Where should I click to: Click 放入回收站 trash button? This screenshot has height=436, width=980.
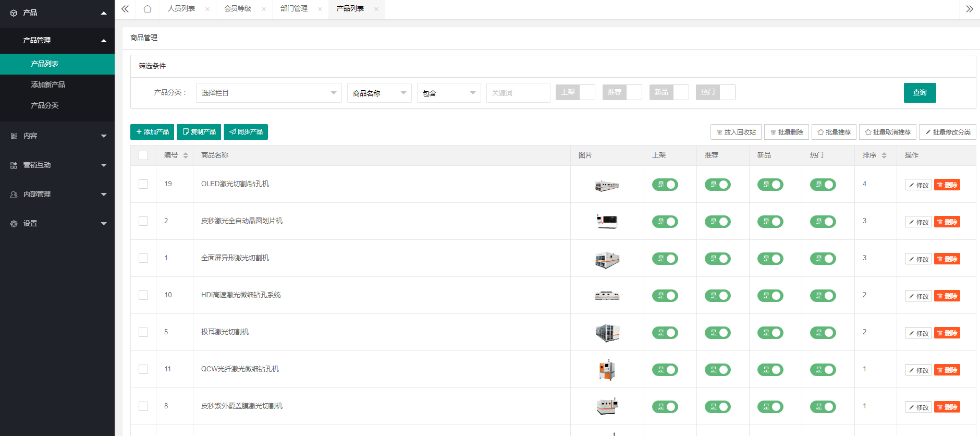pos(736,132)
